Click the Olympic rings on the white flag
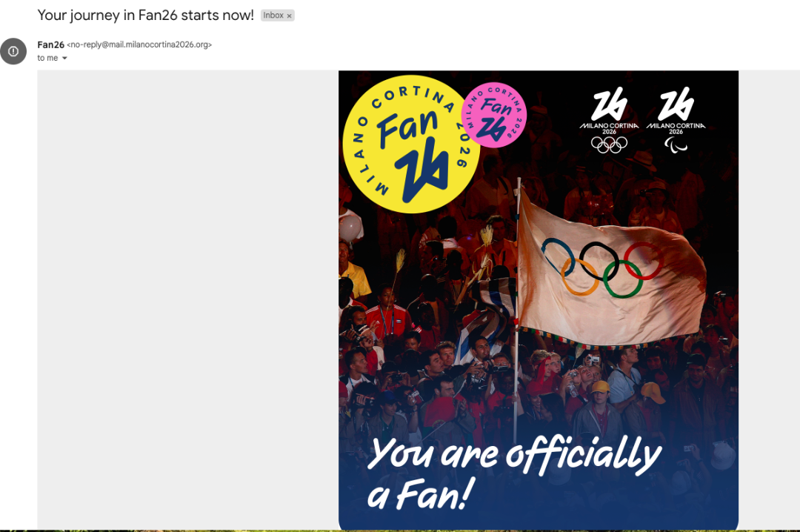 tap(601, 267)
